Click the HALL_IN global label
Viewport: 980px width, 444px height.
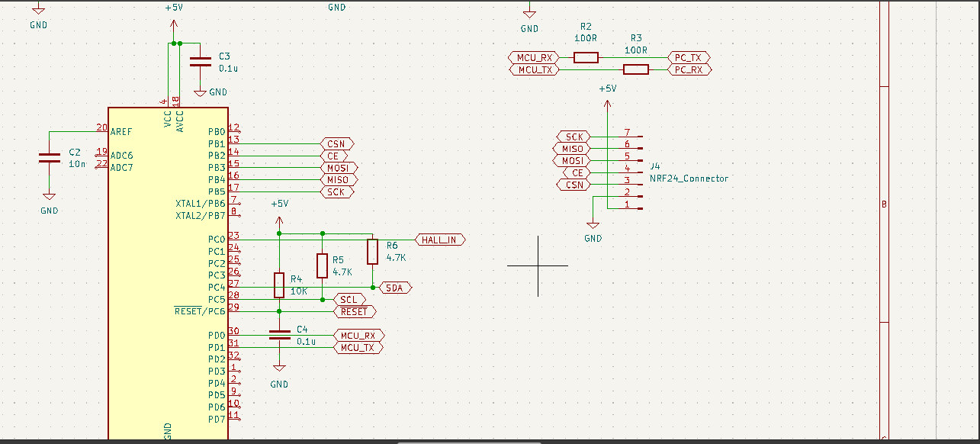pos(440,240)
